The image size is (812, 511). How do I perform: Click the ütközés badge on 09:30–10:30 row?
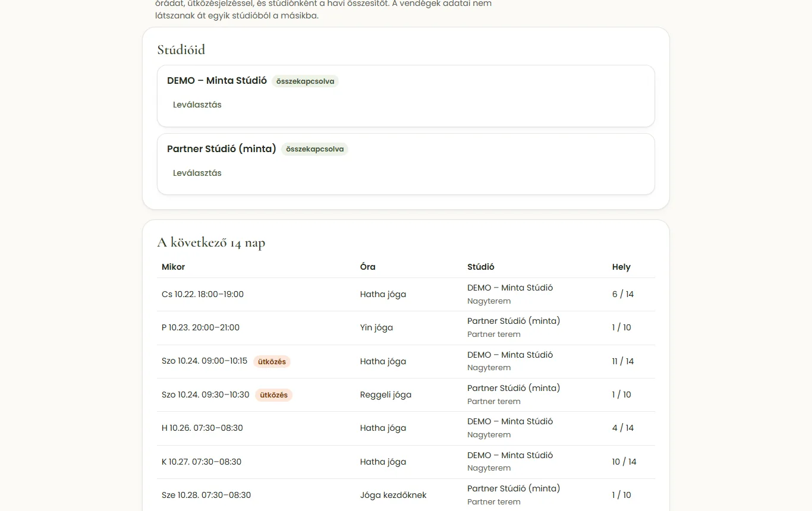[274, 395]
